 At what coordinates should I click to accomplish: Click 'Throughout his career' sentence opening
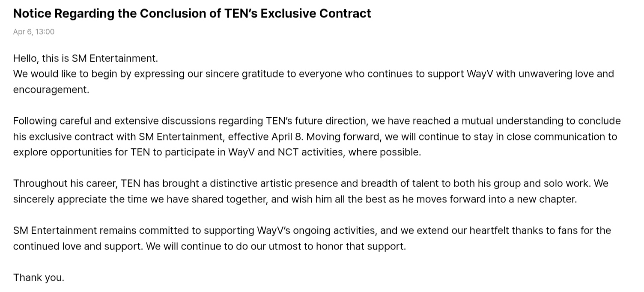point(64,183)
